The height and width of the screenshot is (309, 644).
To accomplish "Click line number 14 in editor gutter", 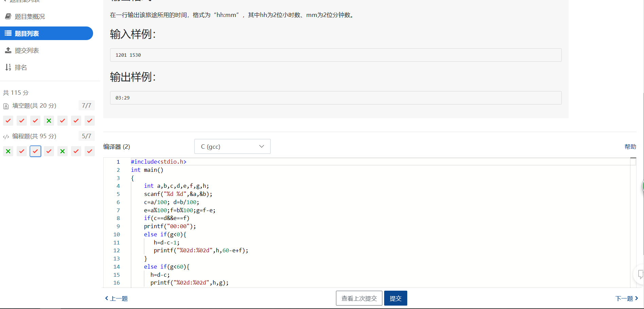I will pos(117,267).
